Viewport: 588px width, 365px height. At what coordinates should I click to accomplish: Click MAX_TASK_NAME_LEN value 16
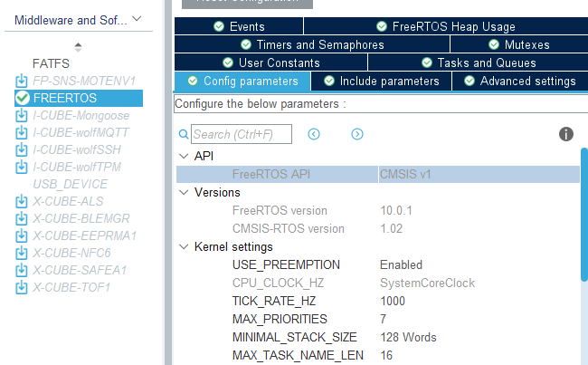[386, 355]
